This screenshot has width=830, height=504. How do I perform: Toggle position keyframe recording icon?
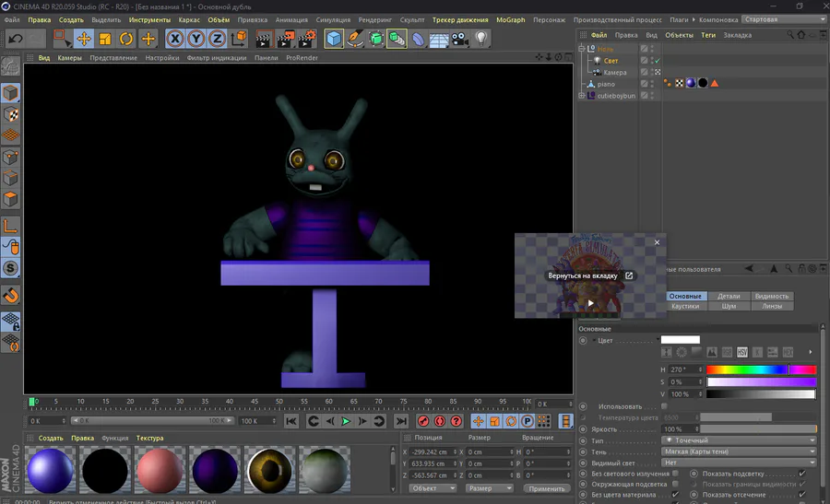point(478,421)
